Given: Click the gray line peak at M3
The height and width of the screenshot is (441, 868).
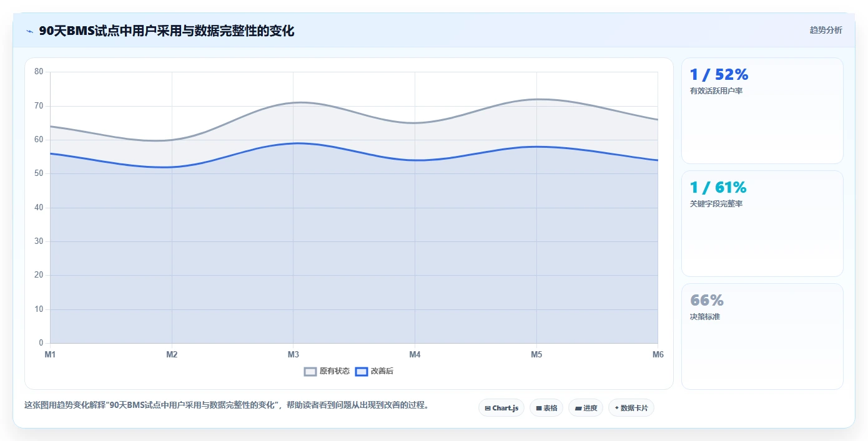Looking at the screenshot, I should 293,102.
